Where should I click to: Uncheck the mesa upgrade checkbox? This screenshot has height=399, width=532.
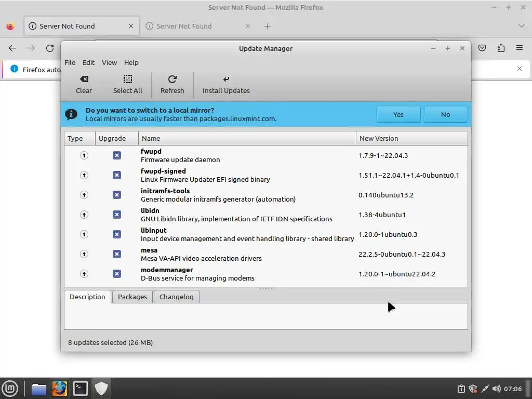pyautogui.click(x=117, y=254)
